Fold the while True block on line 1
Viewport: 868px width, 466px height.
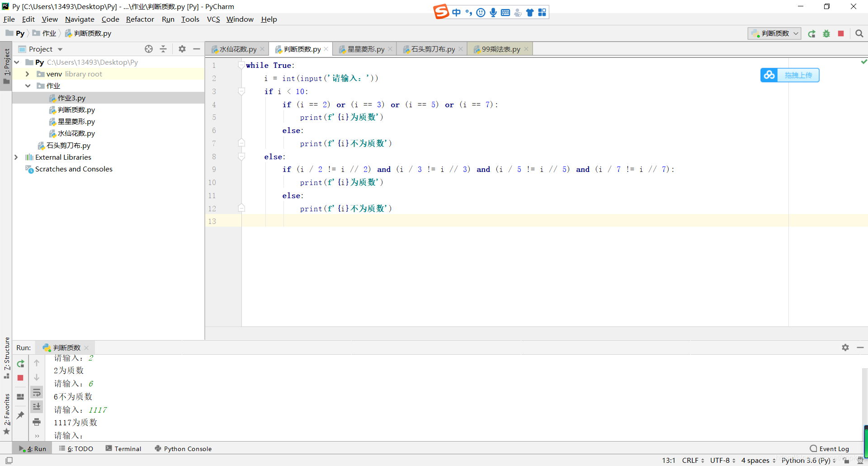coord(241,65)
